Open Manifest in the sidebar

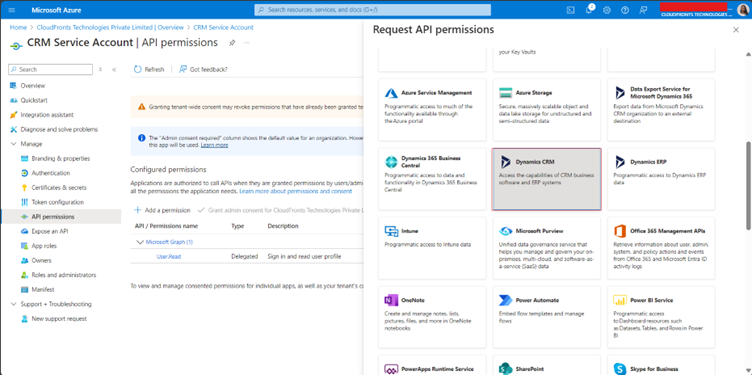click(43, 290)
